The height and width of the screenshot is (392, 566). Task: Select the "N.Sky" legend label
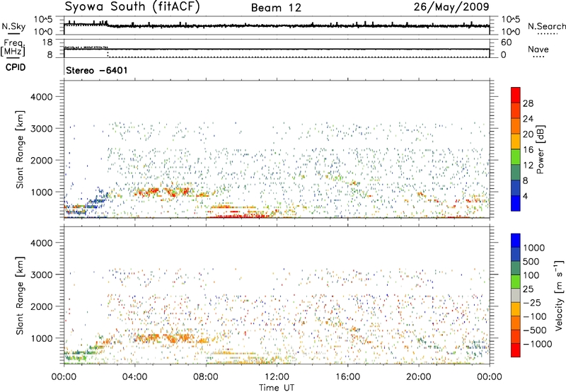[x=13, y=27]
